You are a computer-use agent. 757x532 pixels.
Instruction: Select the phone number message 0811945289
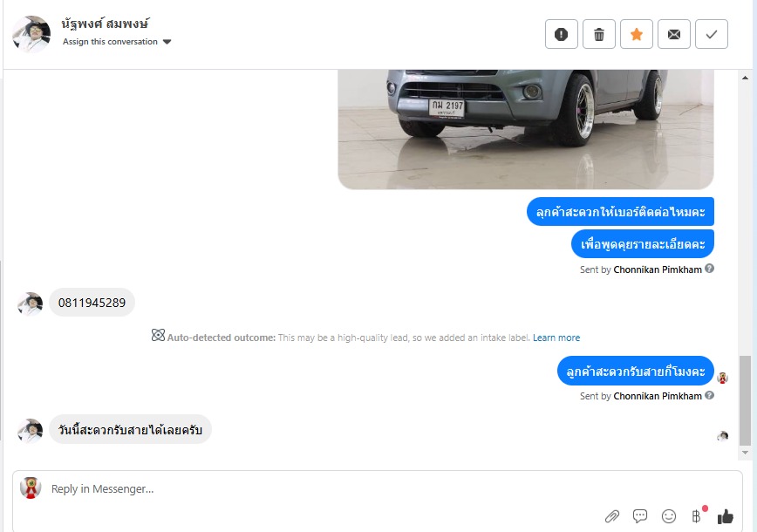[92, 303]
